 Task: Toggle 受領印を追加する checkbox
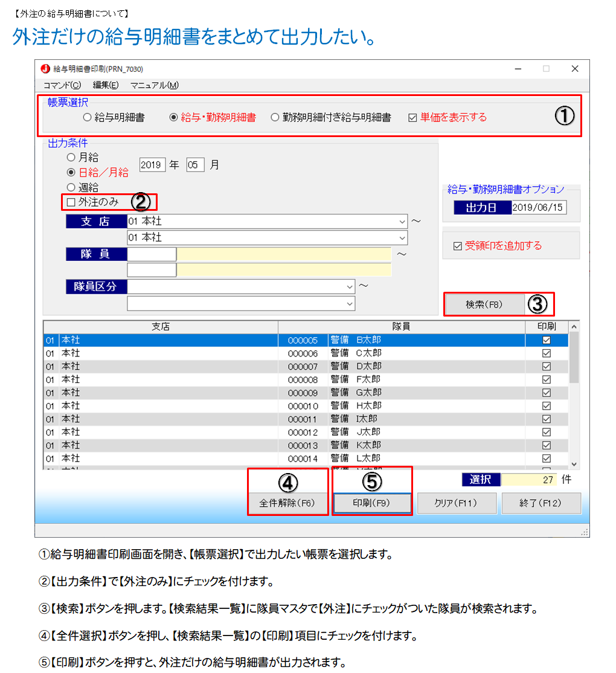[x=457, y=246]
